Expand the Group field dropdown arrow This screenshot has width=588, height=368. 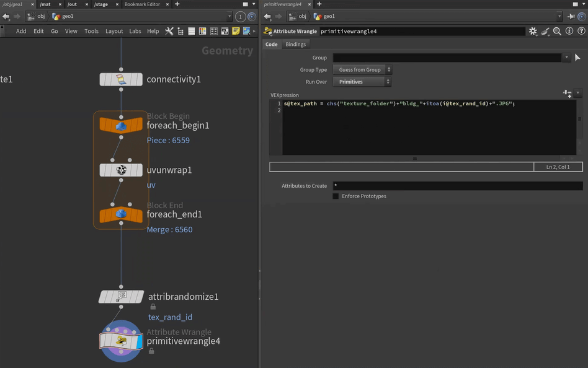[x=566, y=58]
